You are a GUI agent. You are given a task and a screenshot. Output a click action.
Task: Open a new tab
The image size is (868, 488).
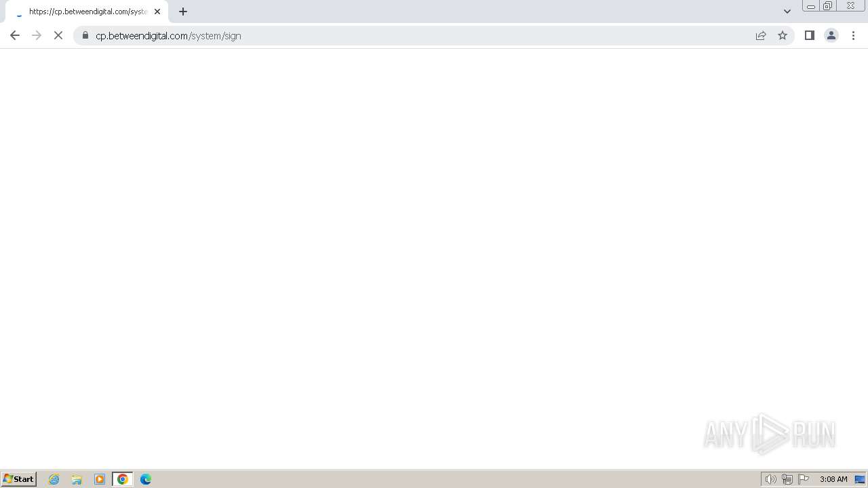[x=183, y=12]
